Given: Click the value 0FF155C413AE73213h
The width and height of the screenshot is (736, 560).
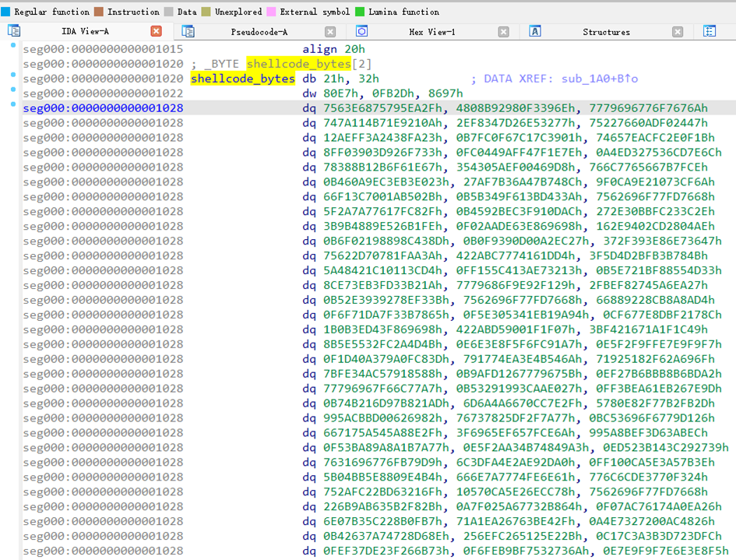Looking at the screenshot, I should pos(519,270).
